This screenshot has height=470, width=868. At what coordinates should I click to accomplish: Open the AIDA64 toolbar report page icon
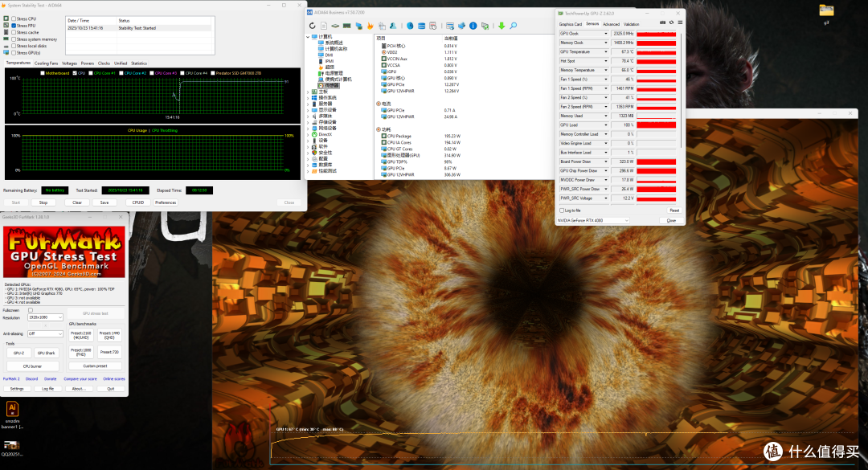click(x=324, y=26)
